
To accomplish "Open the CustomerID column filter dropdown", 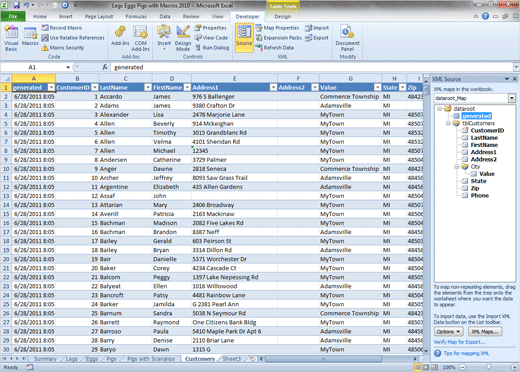I will coord(95,87).
